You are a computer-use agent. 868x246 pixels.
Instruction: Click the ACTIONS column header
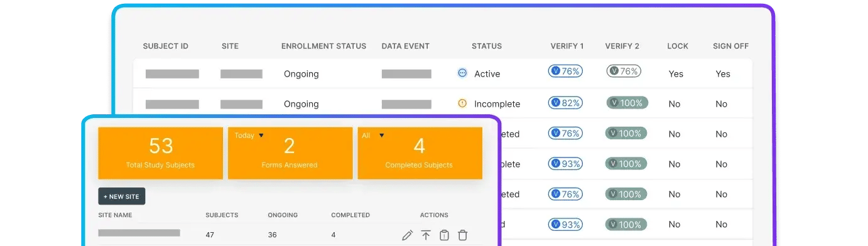coord(434,215)
